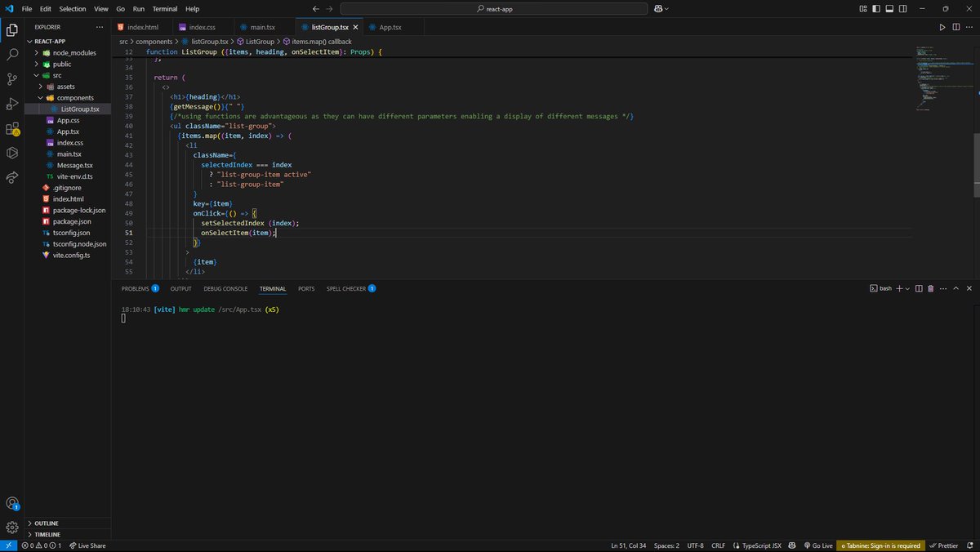Open the Terminal menu
The height and width of the screenshot is (552, 980).
tap(164, 8)
